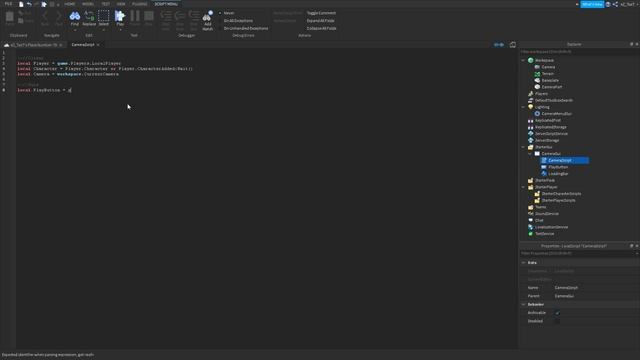Click the Toggle Comment action

click(321, 13)
